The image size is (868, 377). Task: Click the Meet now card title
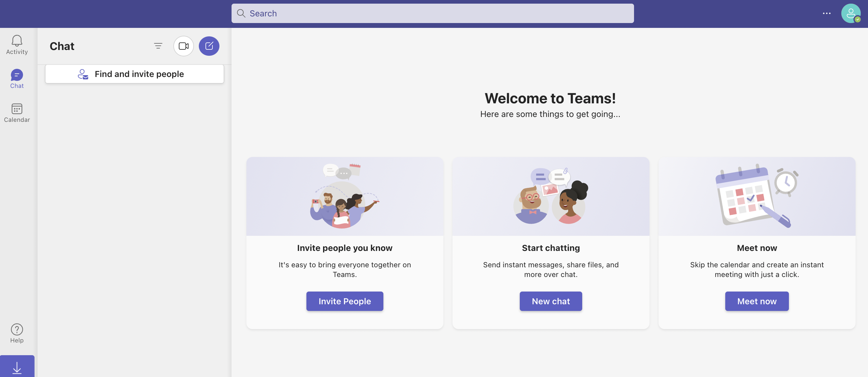(757, 248)
